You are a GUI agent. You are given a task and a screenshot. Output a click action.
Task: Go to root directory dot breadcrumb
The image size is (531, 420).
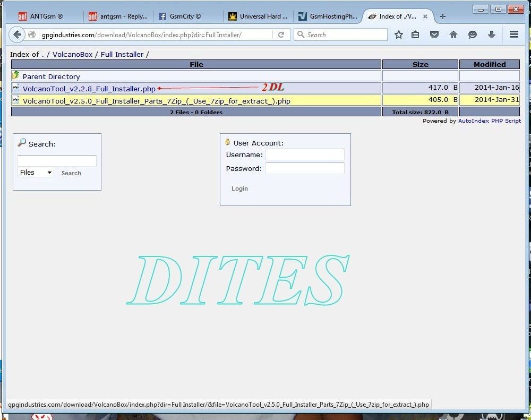tap(42, 55)
